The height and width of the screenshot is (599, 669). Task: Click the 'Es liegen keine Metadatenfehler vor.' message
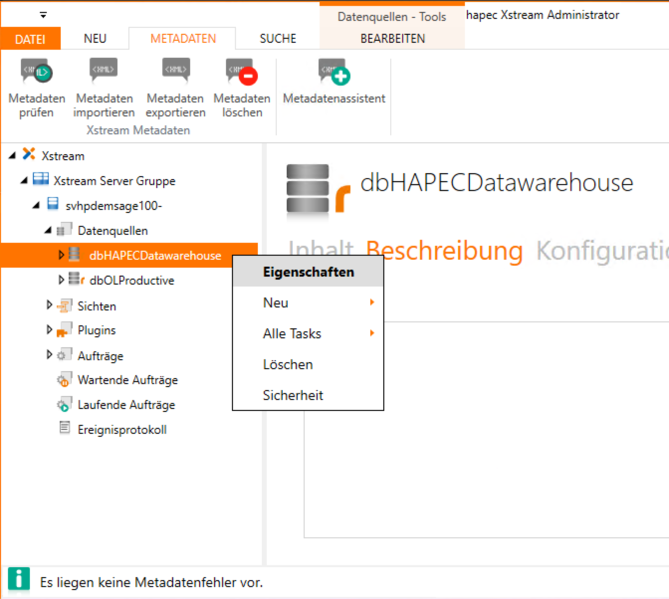(151, 582)
